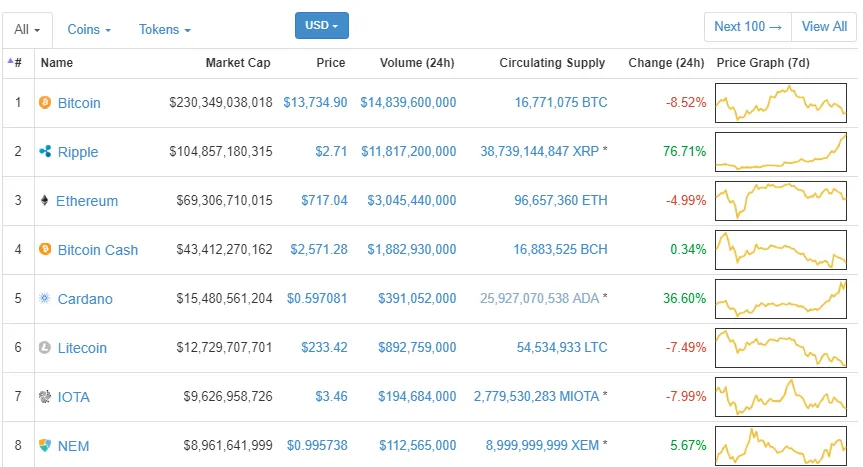Click supply 16,883,525 BCH

click(x=560, y=249)
